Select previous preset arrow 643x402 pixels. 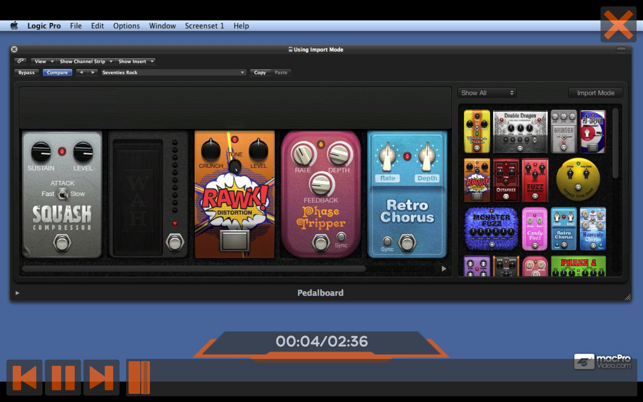[x=81, y=73]
